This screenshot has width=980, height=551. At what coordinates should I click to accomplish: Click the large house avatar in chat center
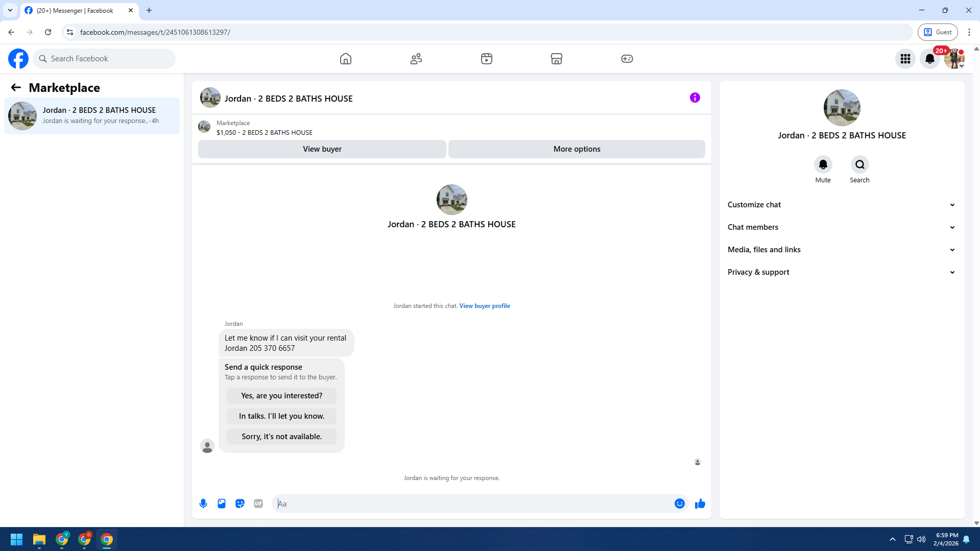[451, 200]
